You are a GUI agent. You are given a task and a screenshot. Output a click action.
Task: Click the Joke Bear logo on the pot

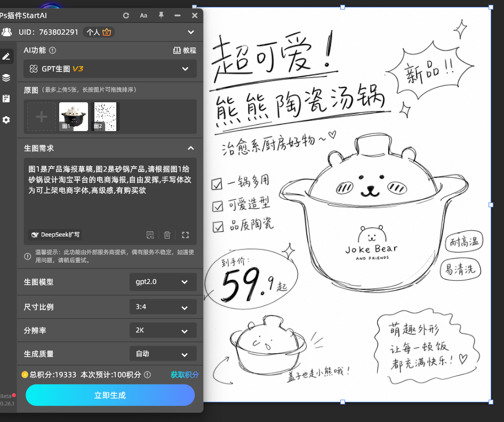point(372,244)
